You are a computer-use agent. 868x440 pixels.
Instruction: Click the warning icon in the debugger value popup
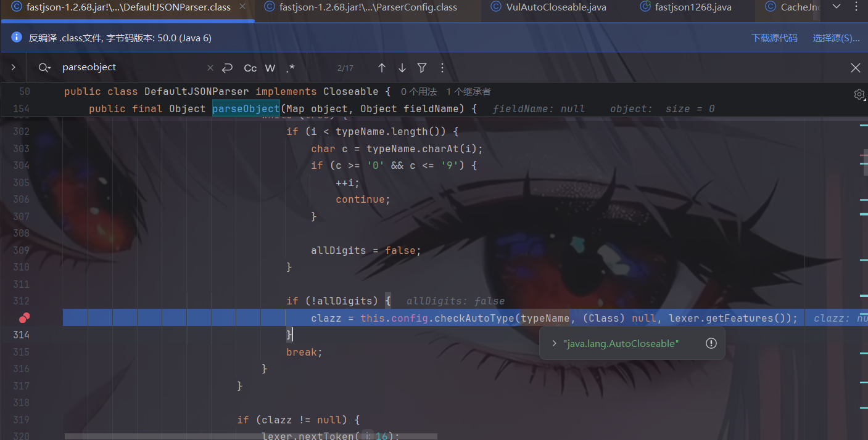711,343
